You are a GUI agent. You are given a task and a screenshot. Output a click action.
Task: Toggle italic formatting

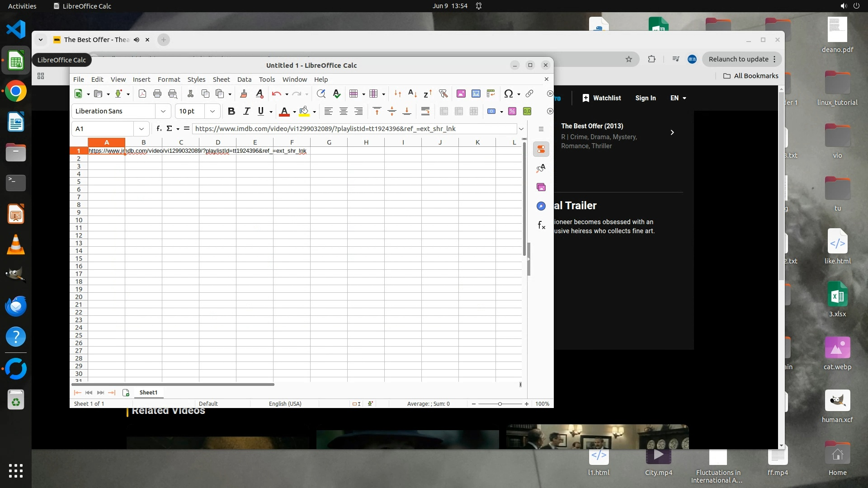coord(246,111)
